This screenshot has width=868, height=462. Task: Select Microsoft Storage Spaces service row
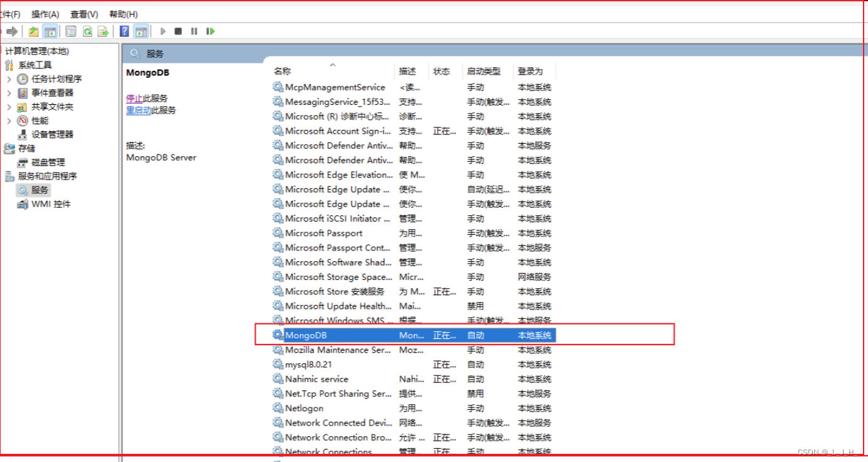(414, 277)
